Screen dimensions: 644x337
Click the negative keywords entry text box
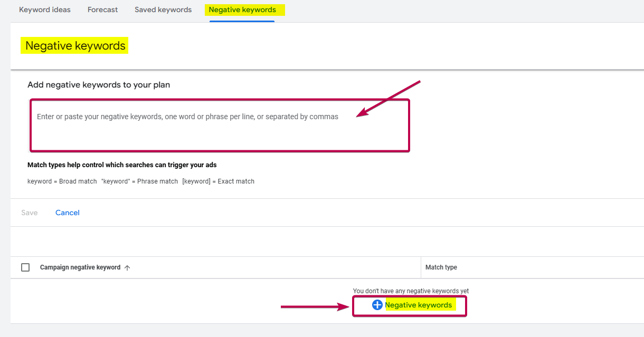[219, 125]
